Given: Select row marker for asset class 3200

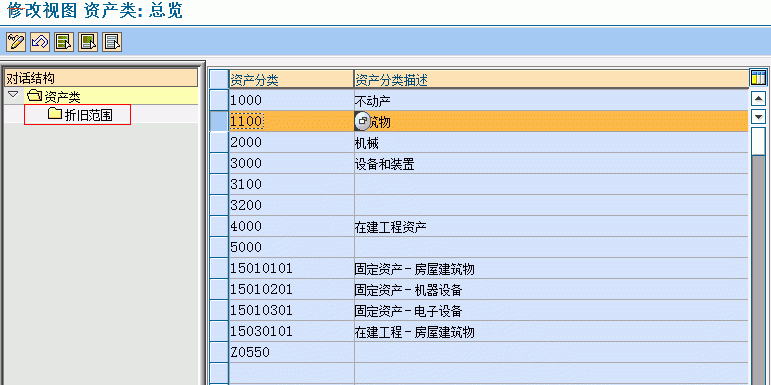Looking at the screenshot, I should coord(219,205).
